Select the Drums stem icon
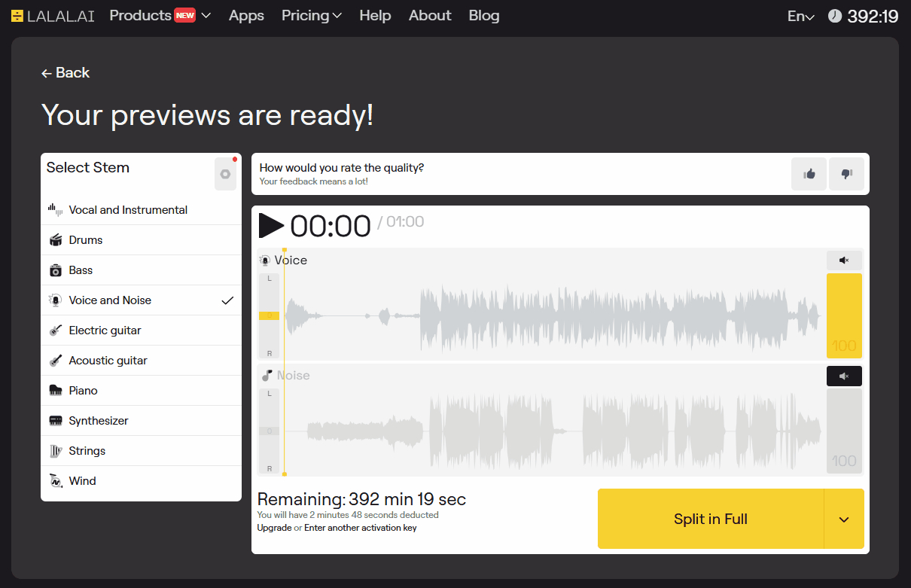The width and height of the screenshot is (911, 588). (56, 240)
